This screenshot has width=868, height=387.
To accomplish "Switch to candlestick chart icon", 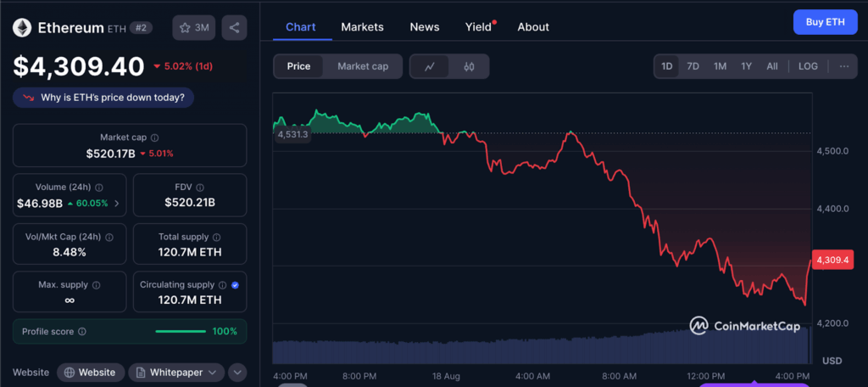I will (469, 66).
